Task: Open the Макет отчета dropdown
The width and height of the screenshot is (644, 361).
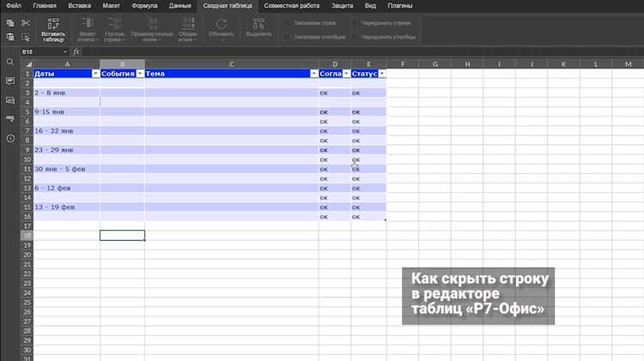Action: coord(88,30)
